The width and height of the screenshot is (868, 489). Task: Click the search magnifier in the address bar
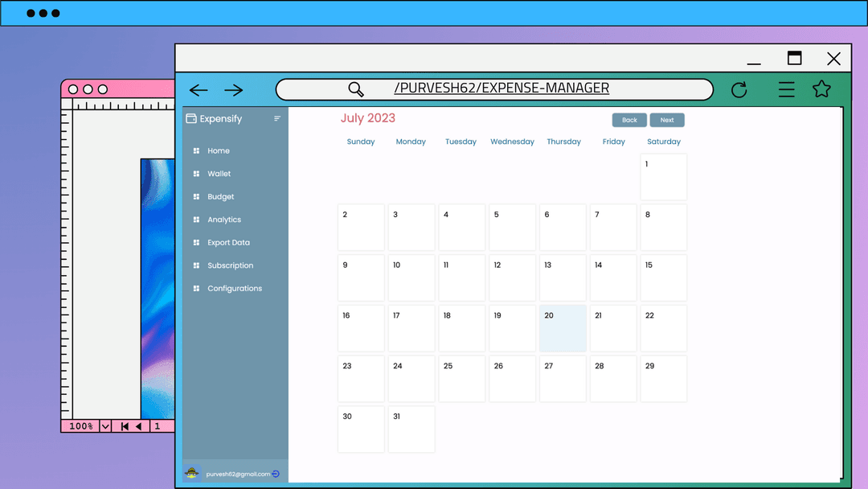(356, 89)
